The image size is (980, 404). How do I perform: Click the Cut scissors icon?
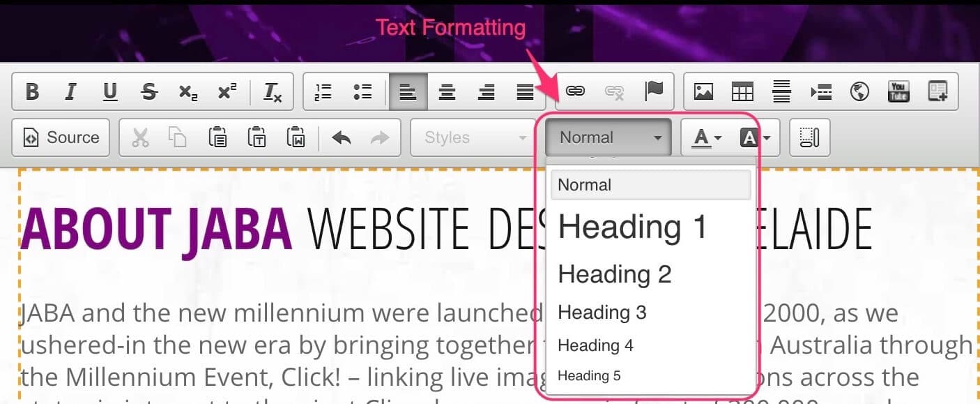click(140, 137)
